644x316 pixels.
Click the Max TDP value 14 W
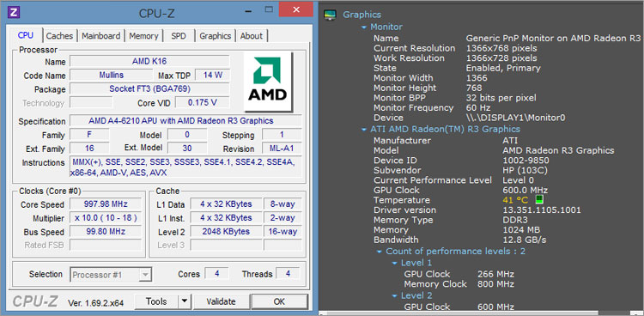pyautogui.click(x=212, y=76)
